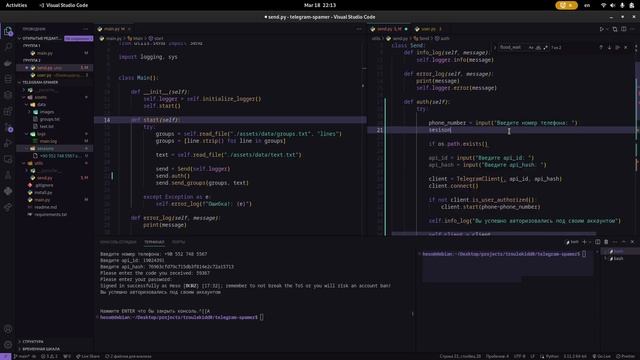Collapse the Open Editors section

pos(19,38)
